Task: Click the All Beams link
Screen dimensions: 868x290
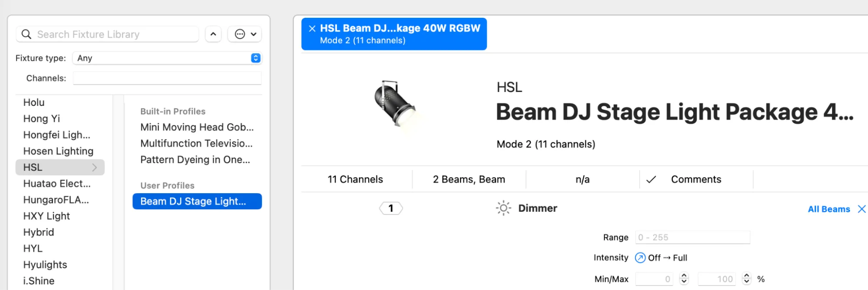Action: pyautogui.click(x=828, y=209)
